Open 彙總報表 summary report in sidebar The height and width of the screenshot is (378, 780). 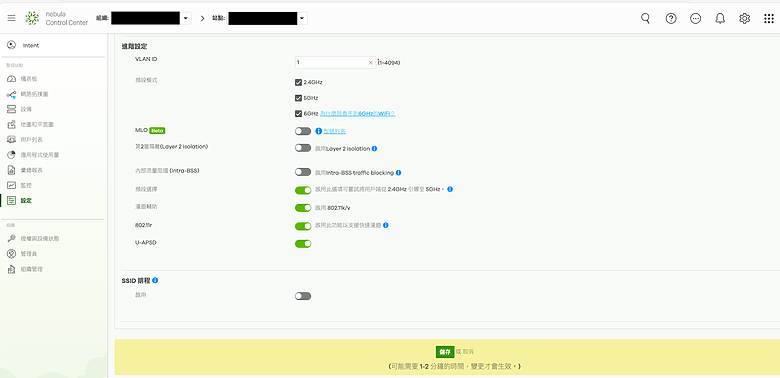click(32, 170)
